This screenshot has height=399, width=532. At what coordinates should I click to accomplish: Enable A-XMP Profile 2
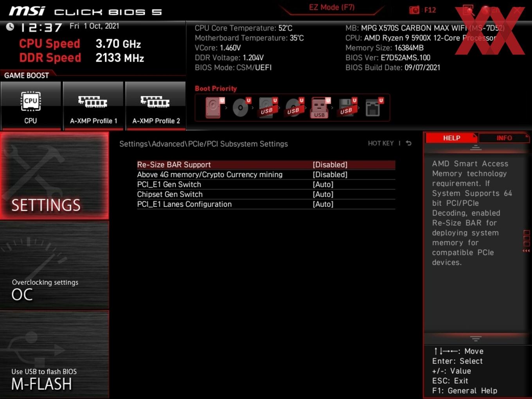[x=156, y=106]
